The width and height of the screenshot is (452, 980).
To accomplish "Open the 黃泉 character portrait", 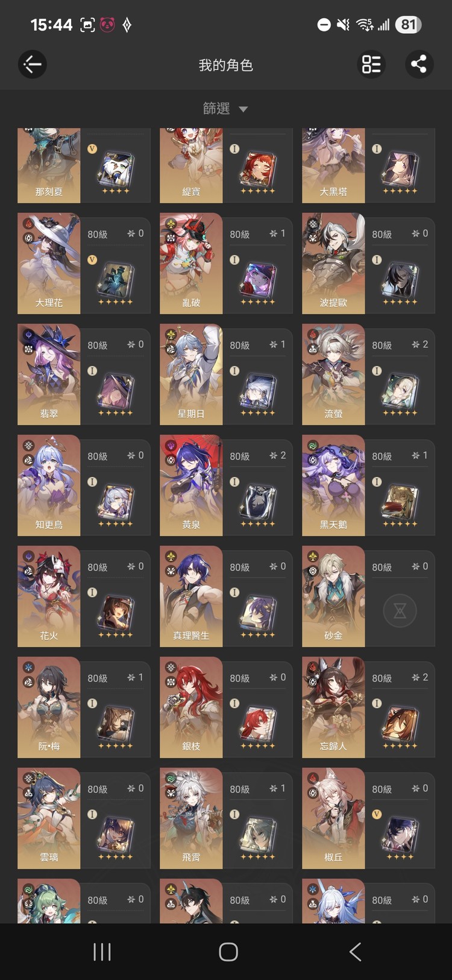I will point(191,485).
